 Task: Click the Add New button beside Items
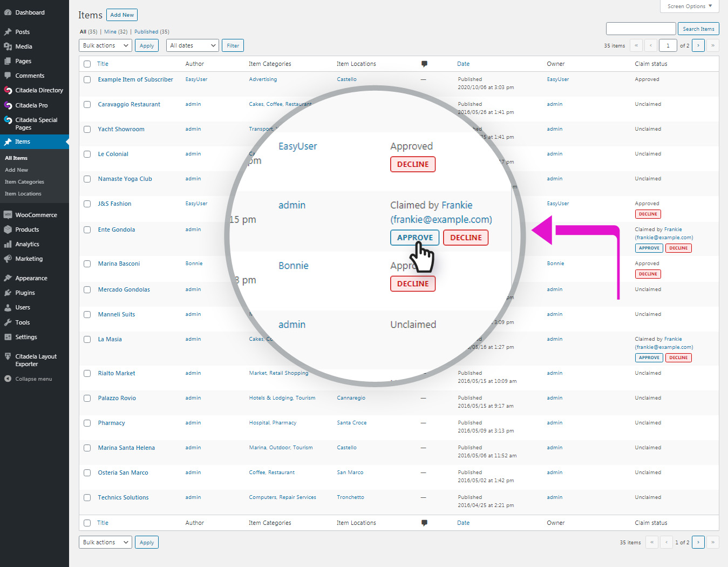pyautogui.click(x=122, y=15)
